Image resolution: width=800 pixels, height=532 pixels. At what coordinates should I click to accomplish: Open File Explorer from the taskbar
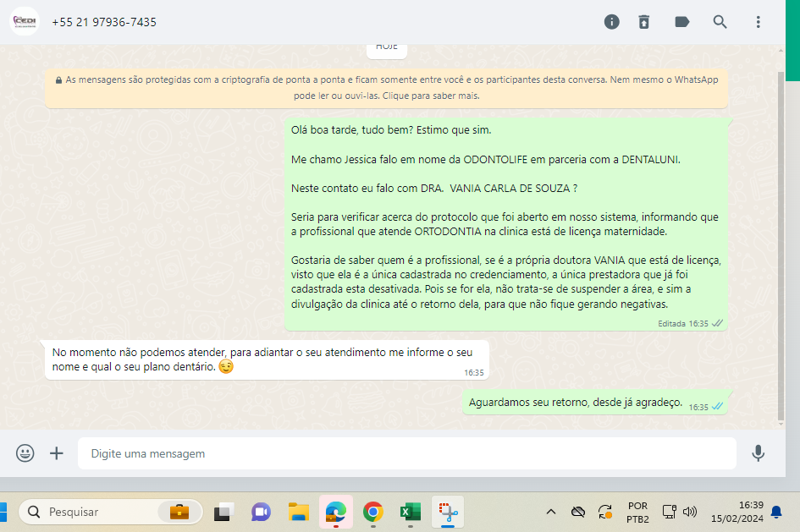[299, 512]
